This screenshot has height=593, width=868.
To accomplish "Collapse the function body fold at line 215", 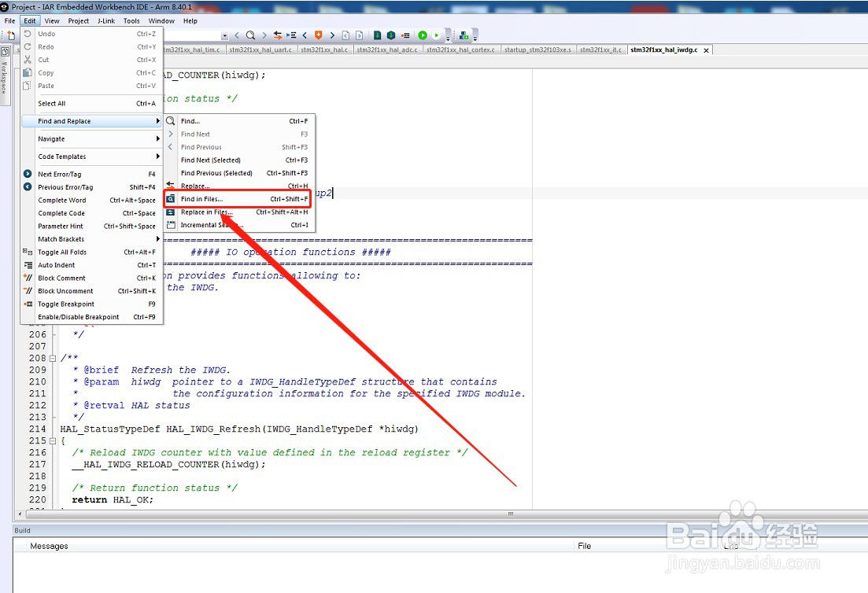I will [x=53, y=441].
